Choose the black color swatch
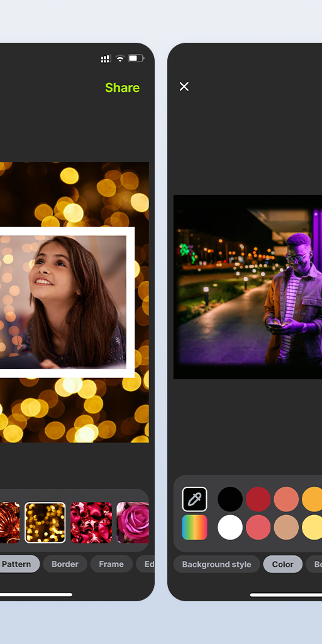 coord(230,499)
